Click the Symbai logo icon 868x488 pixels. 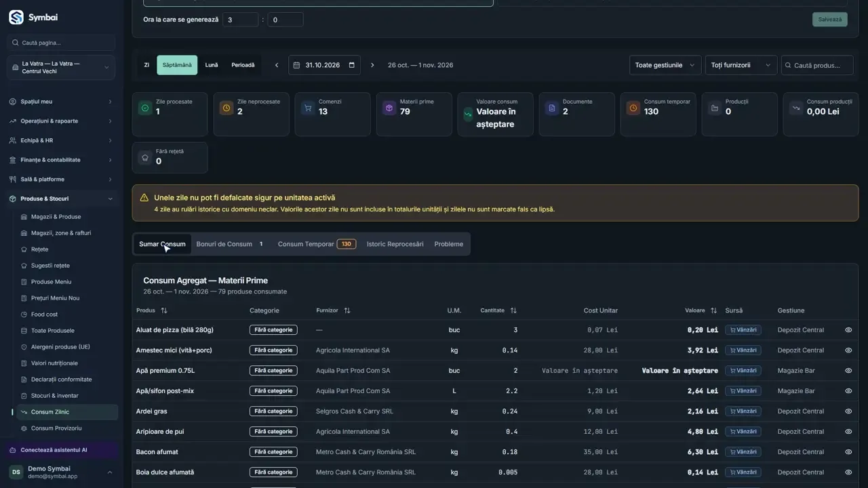[x=16, y=18]
